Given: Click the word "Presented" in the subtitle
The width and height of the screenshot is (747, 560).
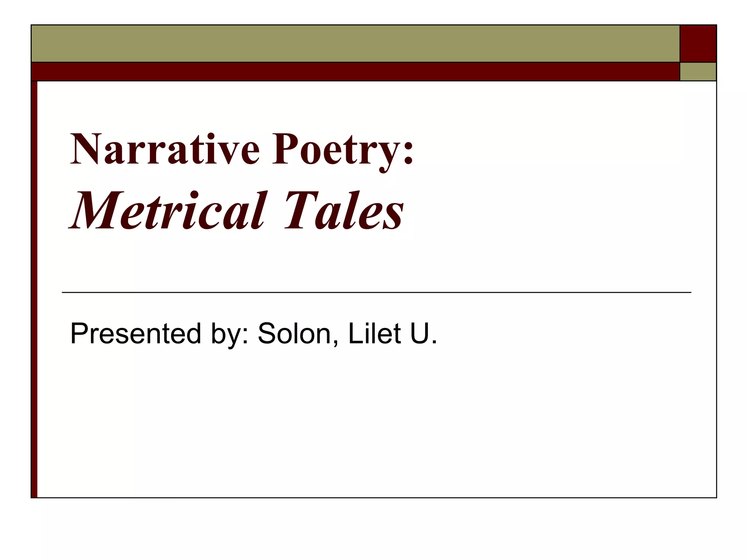Looking at the screenshot, I should [135, 333].
